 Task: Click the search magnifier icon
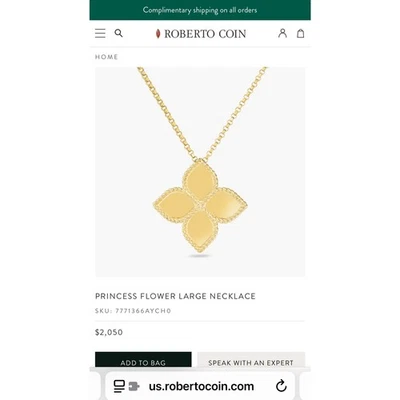pyautogui.click(x=119, y=33)
